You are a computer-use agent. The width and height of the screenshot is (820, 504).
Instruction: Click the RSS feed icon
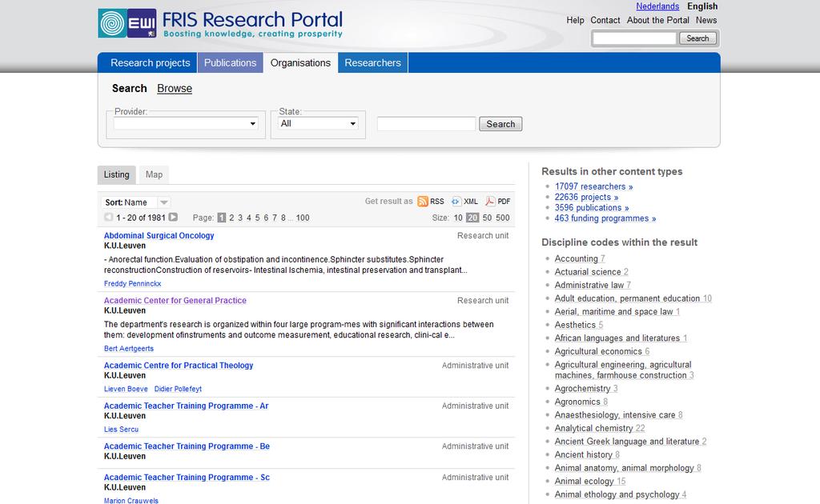(x=423, y=201)
